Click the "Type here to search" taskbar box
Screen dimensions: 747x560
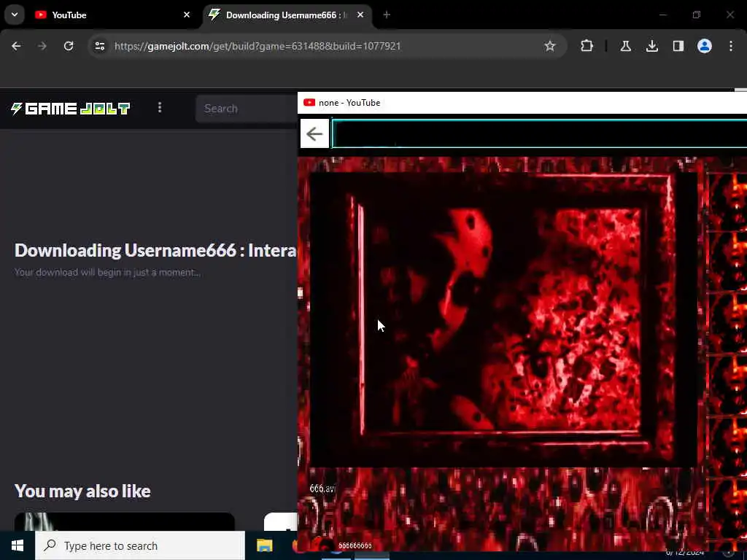pyautogui.click(x=140, y=545)
